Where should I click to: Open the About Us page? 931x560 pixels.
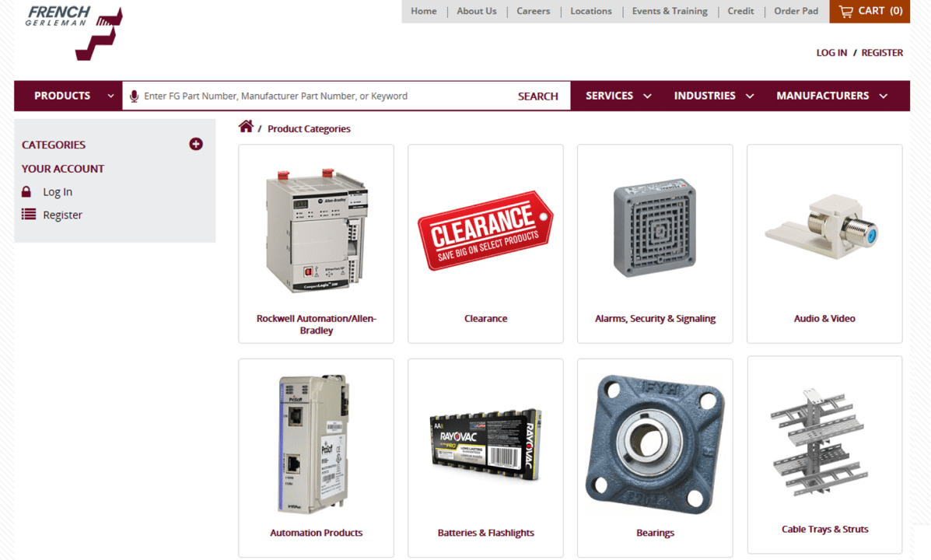pos(477,12)
